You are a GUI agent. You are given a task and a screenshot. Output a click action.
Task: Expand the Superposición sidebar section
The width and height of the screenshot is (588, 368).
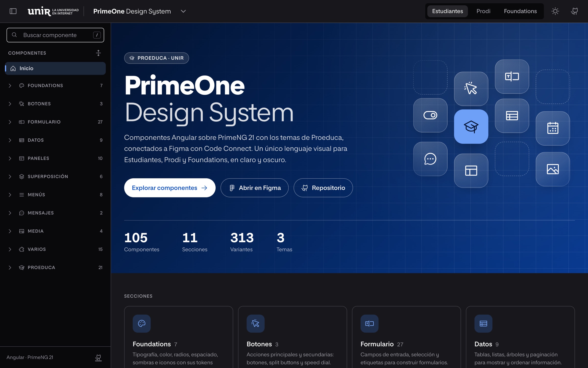pyautogui.click(x=55, y=177)
